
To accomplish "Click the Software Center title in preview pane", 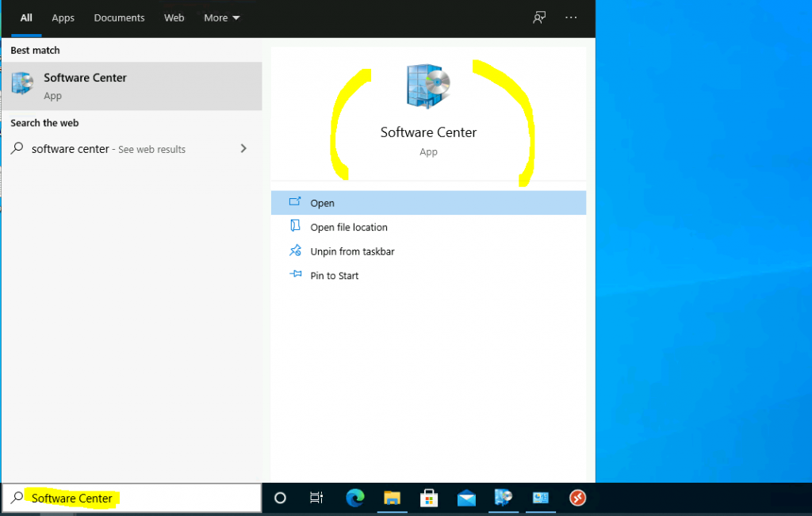I will click(x=428, y=132).
